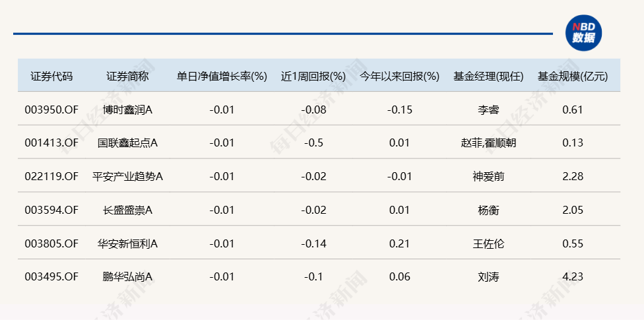Select fund manager 赵菲,霍顺朝

(x=488, y=143)
